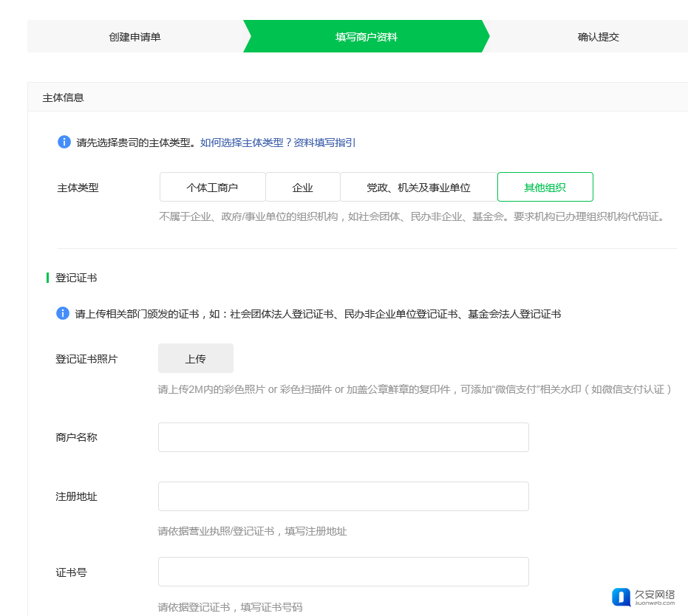Open the 如何选择主体类型? help link

tap(246, 143)
